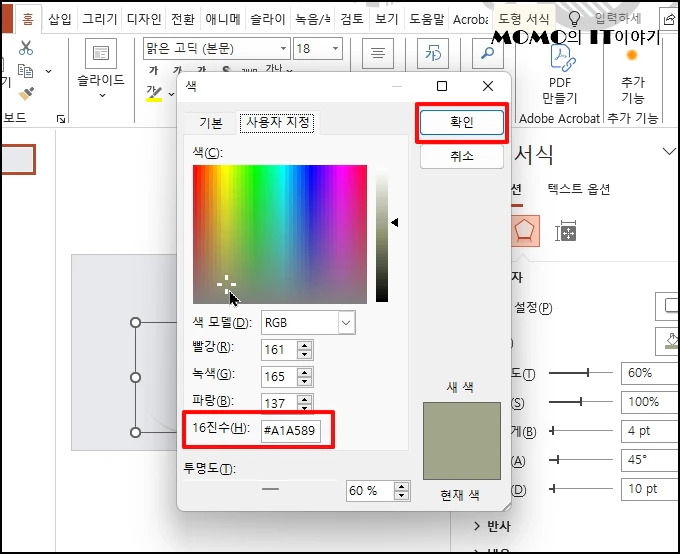Decrease the Red value with stepper down
680x554 pixels.
coord(304,354)
